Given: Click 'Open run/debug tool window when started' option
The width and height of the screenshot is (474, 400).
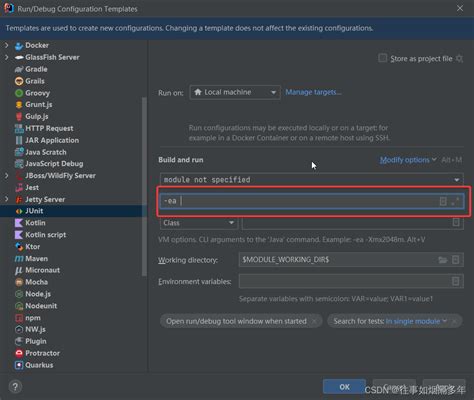Looking at the screenshot, I should click(x=236, y=321).
